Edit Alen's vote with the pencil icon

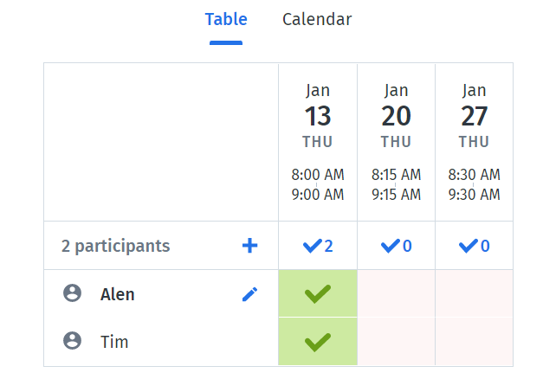point(249,294)
